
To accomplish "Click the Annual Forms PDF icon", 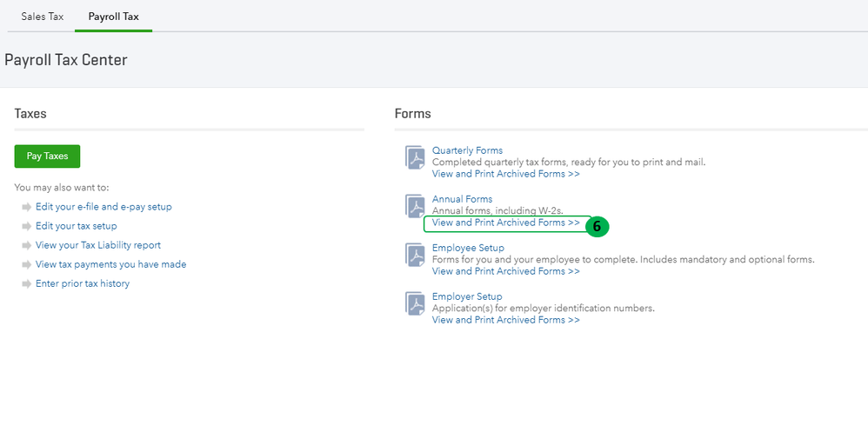I will point(415,206).
